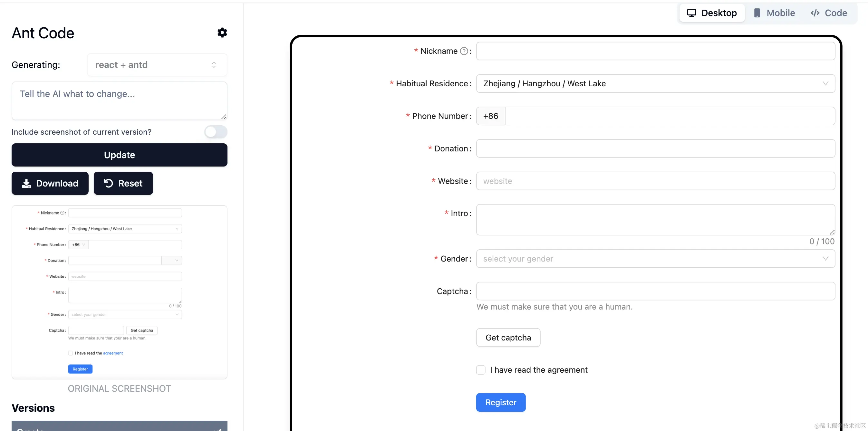Click the 'Tell the AI what to change' textbox
Screen dimensions: 868x431
(x=119, y=101)
